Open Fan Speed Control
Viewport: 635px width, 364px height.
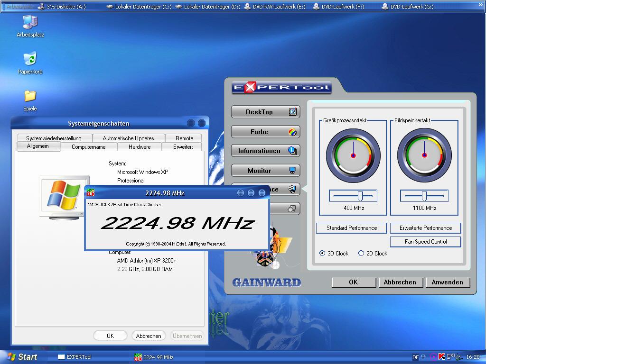(x=426, y=242)
